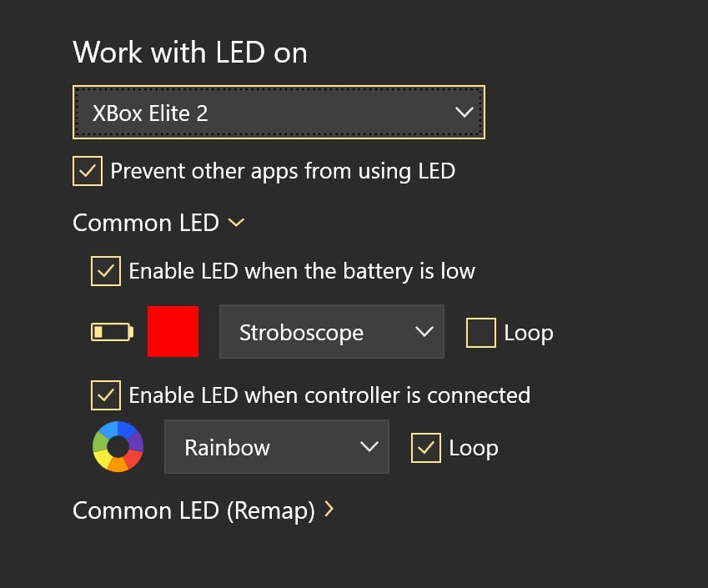Image resolution: width=708 pixels, height=588 pixels.
Task: Click the Rainbow dropdown arrow
Action: [369, 447]
